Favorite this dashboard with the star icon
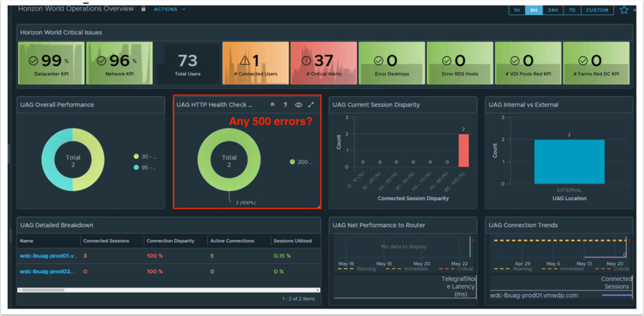 [x=624, y=10]
